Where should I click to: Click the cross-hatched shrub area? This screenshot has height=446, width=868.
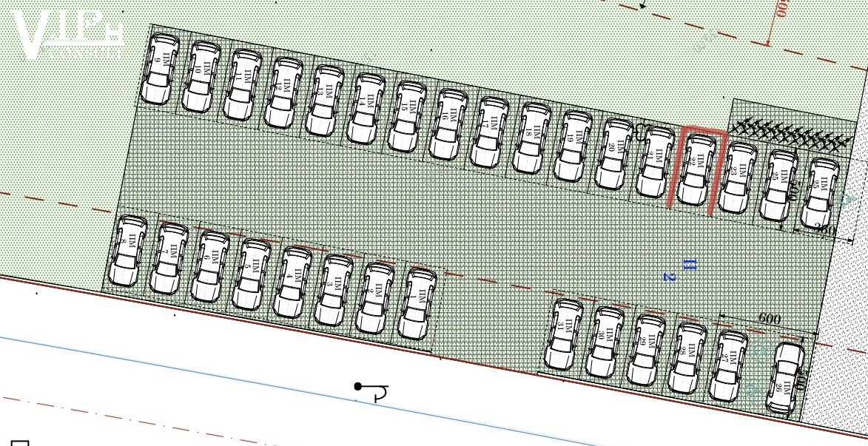pyautogui.click(x=787, y=134)
